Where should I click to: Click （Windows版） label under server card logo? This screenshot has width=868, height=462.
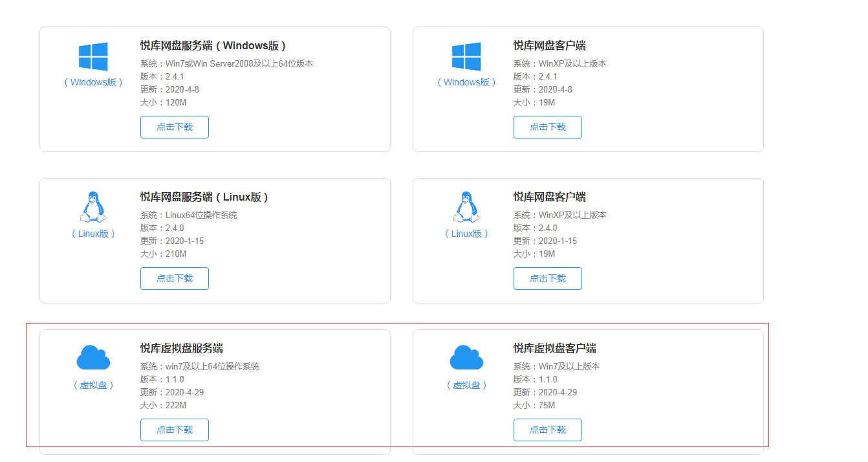pos(93,82)
